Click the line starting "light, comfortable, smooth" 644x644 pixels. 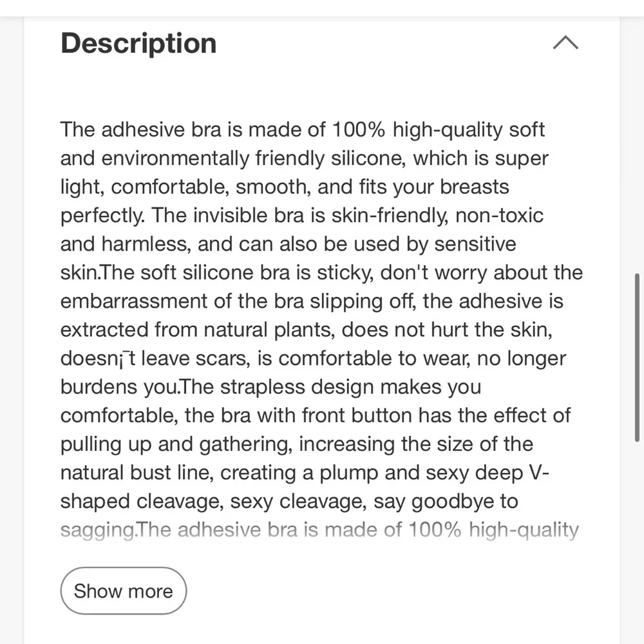pyautogui.click(x=285, y=187)
